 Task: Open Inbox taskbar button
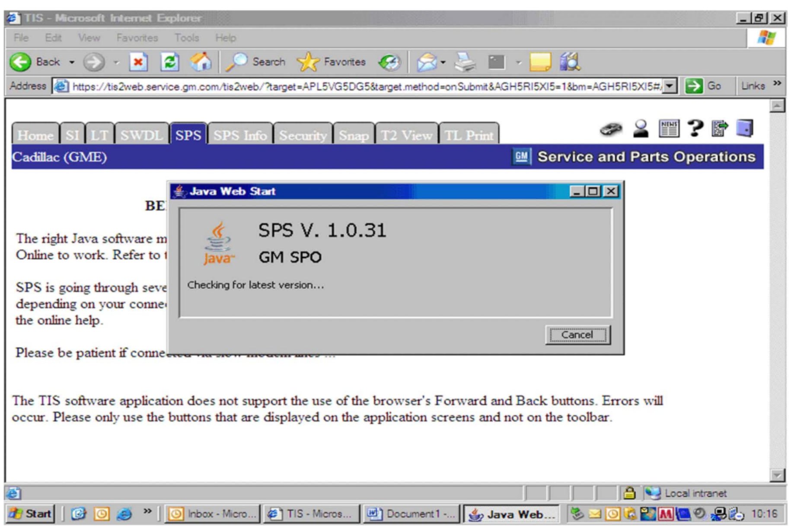click(x=213, y=514)
